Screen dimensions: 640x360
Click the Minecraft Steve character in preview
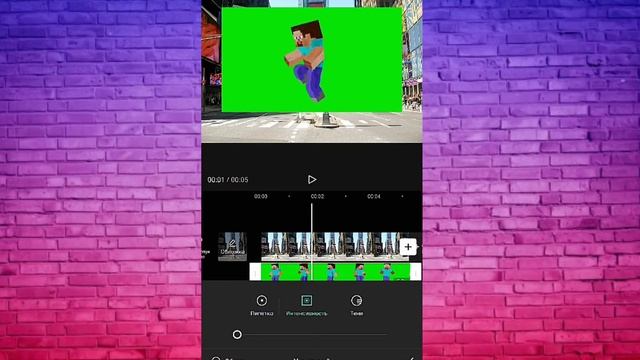click(x=305, y=60)
